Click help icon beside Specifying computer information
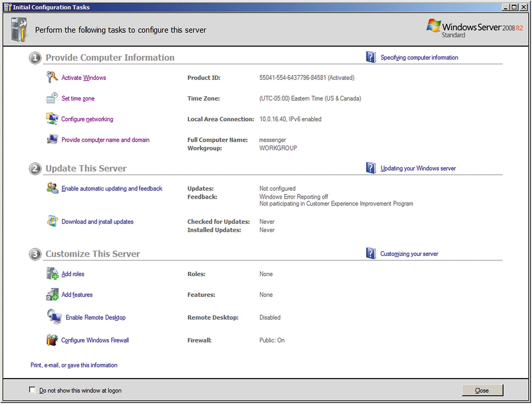This screenshot has width=532, height=404. [371, 57]
